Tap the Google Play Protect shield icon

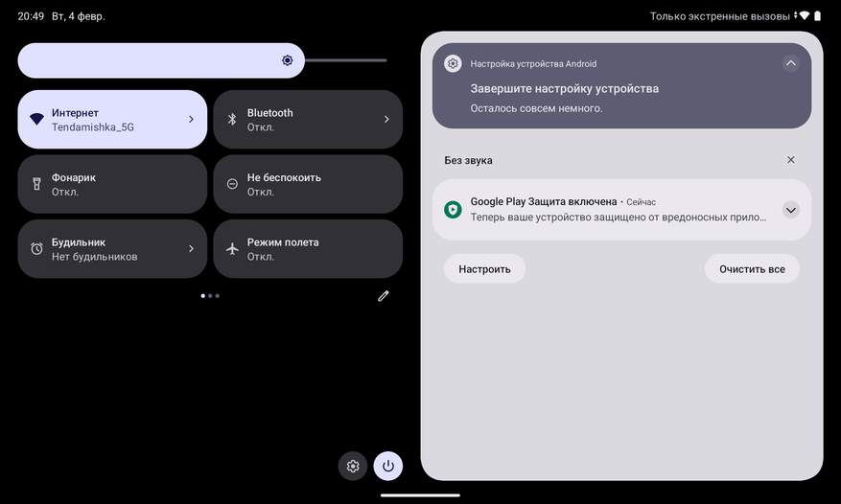[x=453, y=210]
